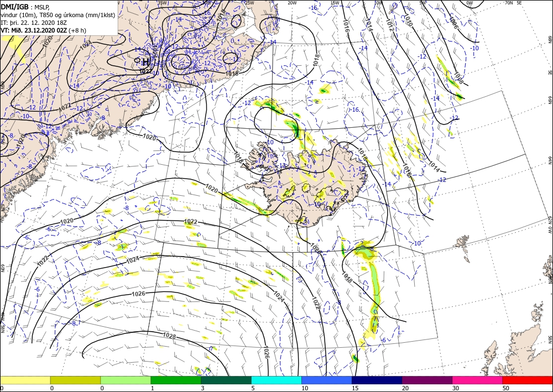The image size is (553, 392).
Task: Click the 1028 isobar label
Action: coord(169,336)
